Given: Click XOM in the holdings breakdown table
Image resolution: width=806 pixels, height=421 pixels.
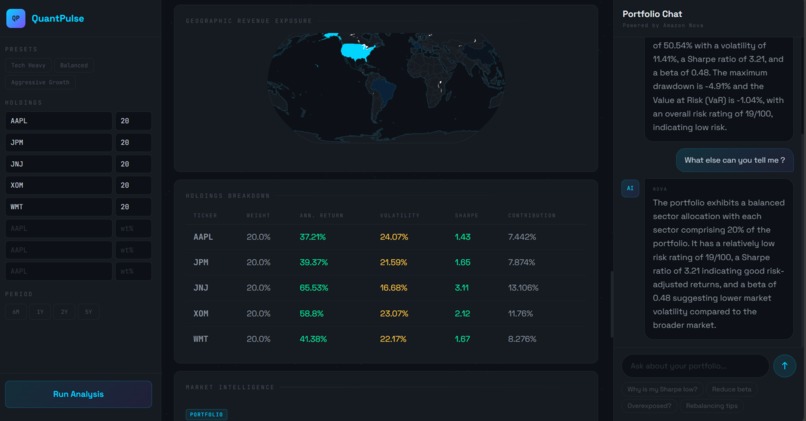Looking at the screenshot, I should pos(201,314).
